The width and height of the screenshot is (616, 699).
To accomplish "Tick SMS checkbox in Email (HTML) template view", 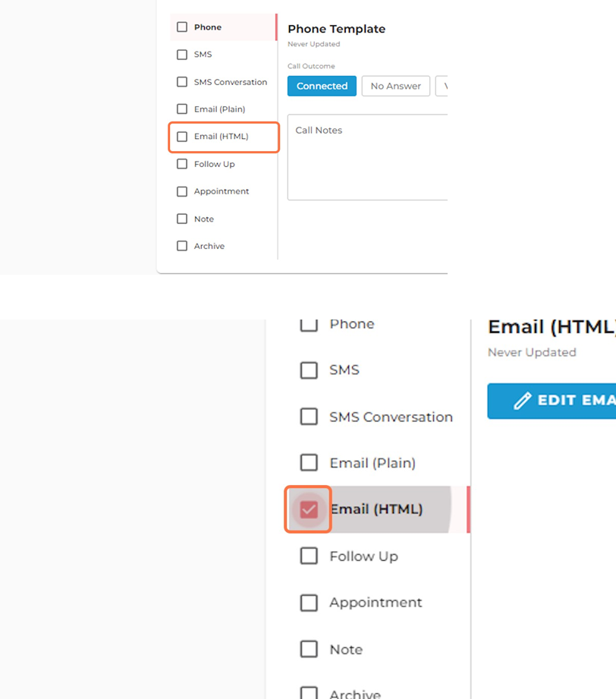I will coord(309,370).
